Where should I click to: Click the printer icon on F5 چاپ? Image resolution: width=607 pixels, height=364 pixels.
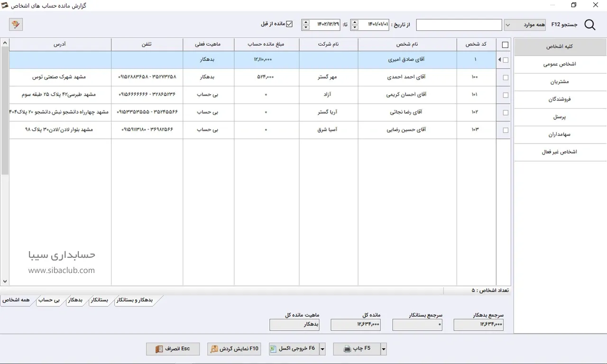pos(347,349)
